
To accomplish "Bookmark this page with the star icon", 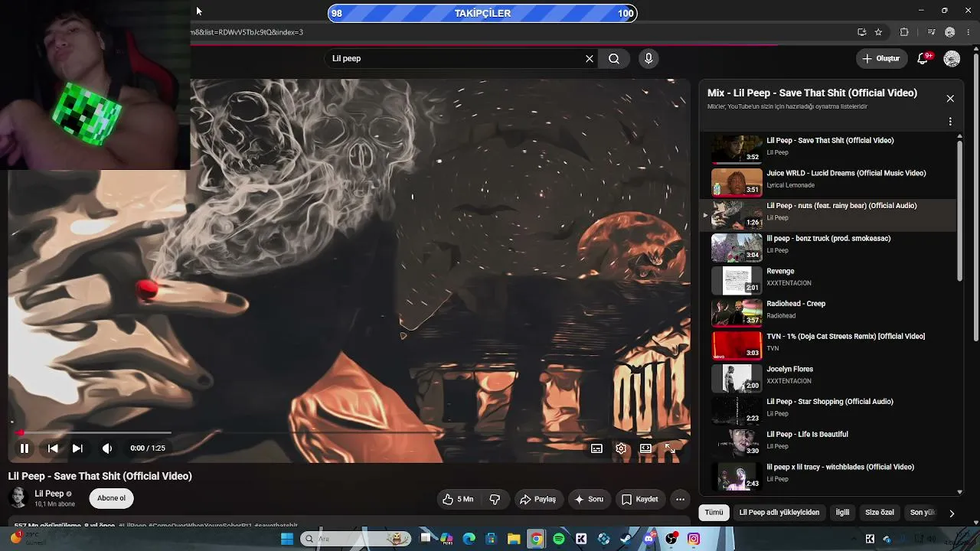I will pos(878,32).
